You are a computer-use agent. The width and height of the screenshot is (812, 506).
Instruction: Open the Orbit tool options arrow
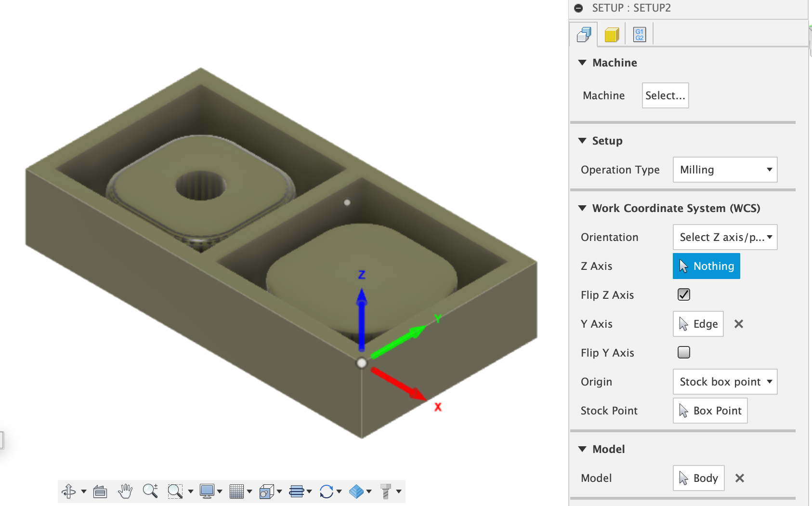pyautogui.click(x=84, y=492)
